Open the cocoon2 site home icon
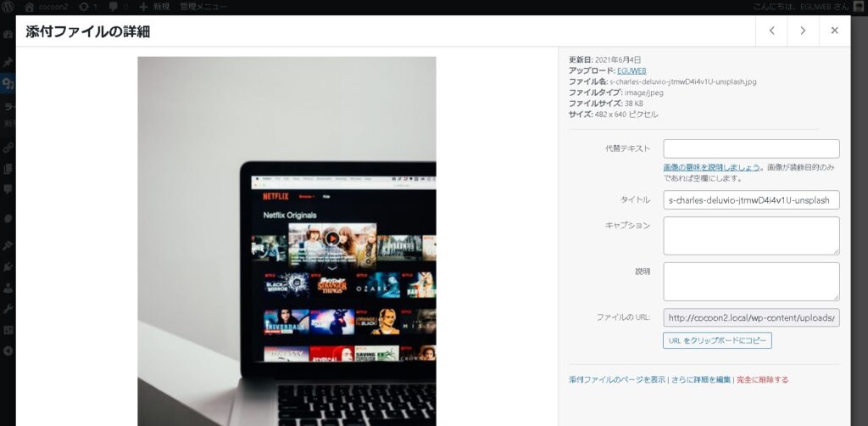 (x=29, y=7)
